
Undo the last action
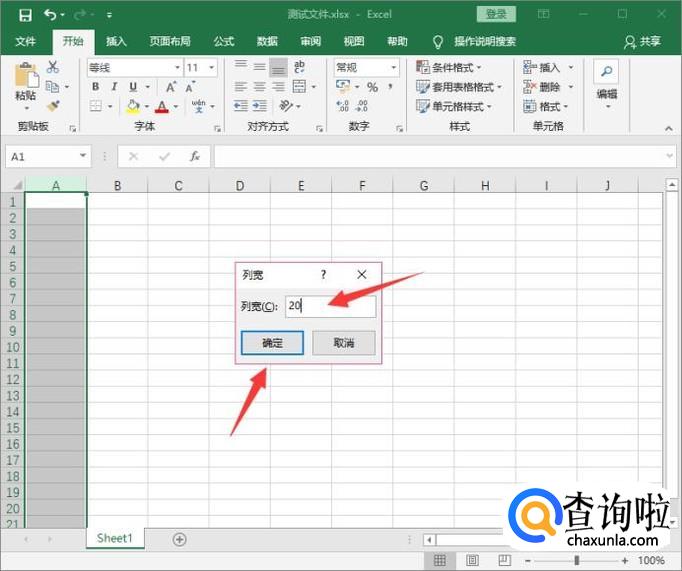point(50,15)
